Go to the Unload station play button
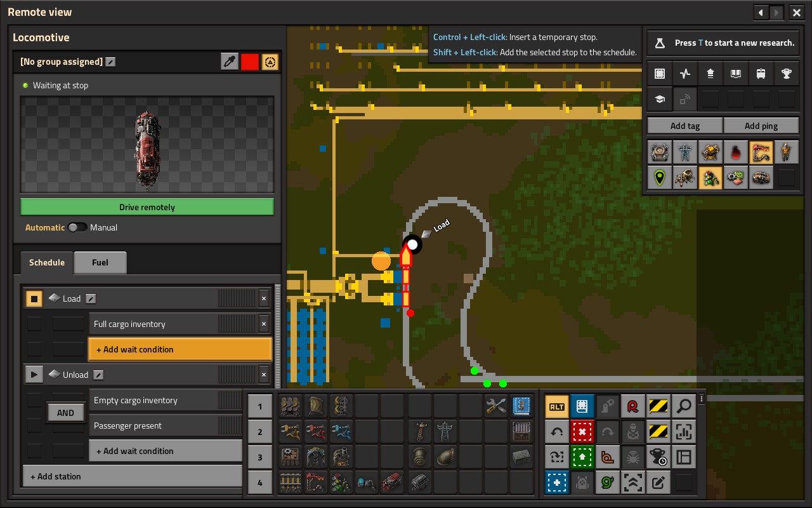This screenshot has height=508, width=812. (x=34, y=375)
